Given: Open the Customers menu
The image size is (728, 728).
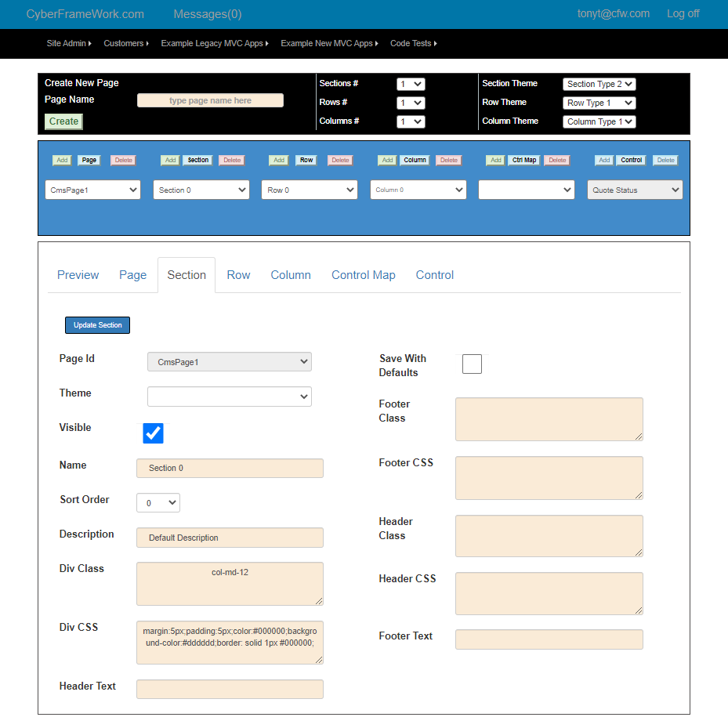Looking at the screenshot, I should coord(125,43).
